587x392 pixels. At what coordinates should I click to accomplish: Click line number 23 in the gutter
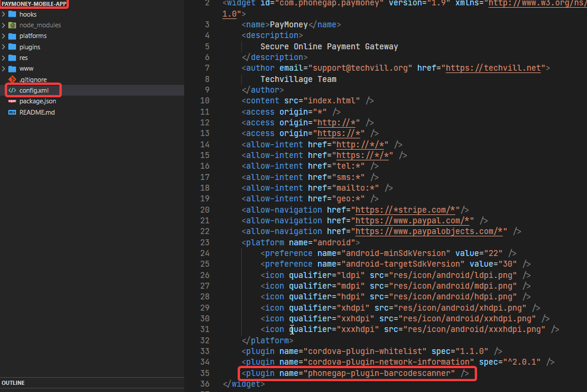pyautogui.click(x=204, y=242)
